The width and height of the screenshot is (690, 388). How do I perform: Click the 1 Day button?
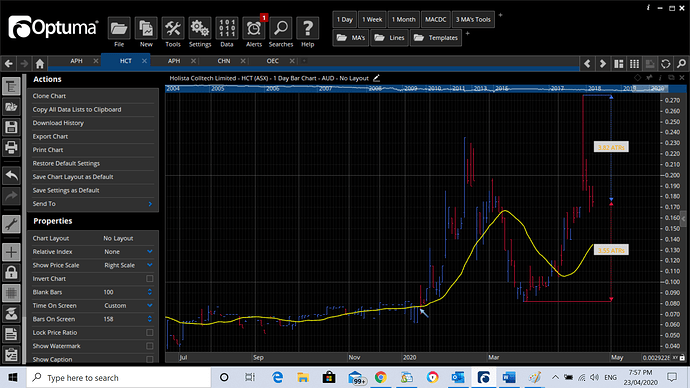(x=345, y=19)
